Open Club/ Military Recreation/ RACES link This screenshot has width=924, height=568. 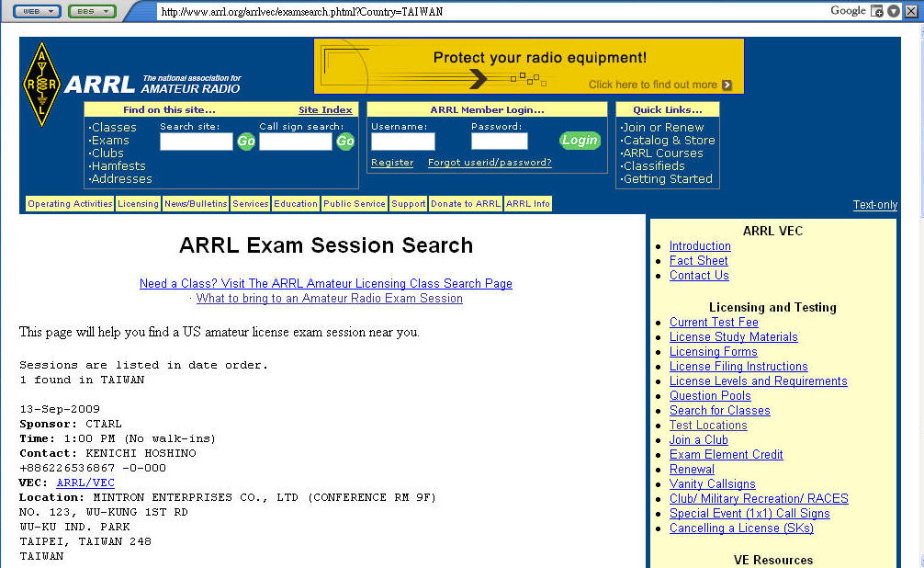pyautogui.click(x=759, y=499)
